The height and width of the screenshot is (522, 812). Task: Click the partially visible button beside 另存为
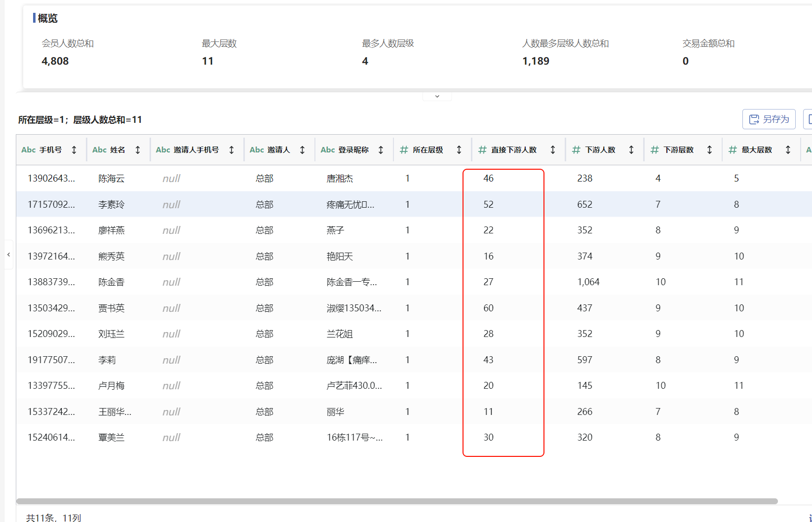tap(808, 119)
